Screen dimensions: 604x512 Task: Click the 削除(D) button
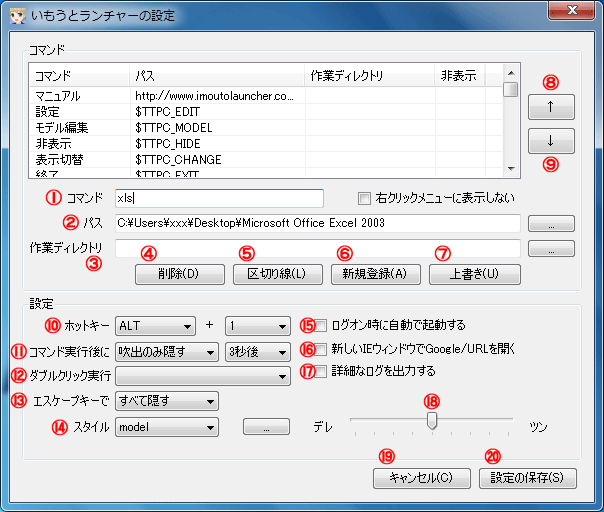click(x=180, y=274)
